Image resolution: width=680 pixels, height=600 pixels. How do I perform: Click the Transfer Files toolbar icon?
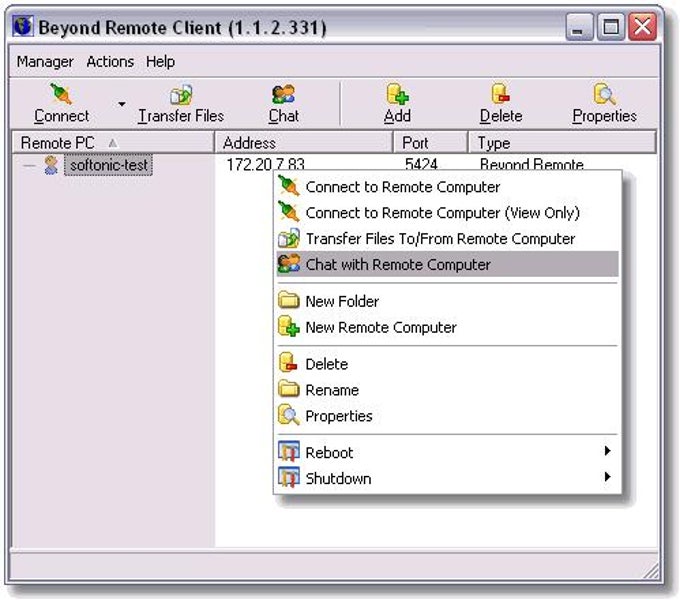point(181,95)
